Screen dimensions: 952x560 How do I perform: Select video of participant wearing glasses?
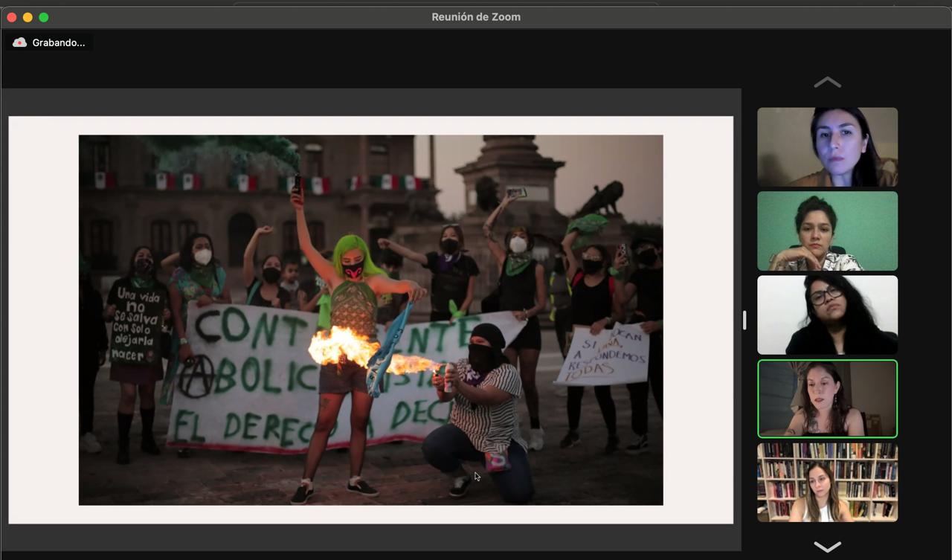click(x=827, y=315)
